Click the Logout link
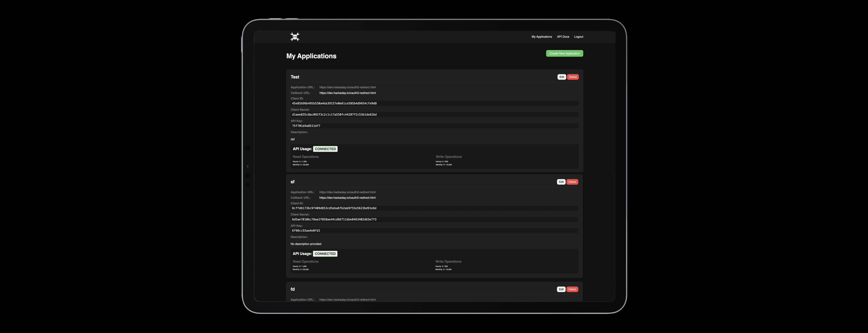Image resolution: width=868 pixels, height=333 pixels. click(x=578, y=37)
